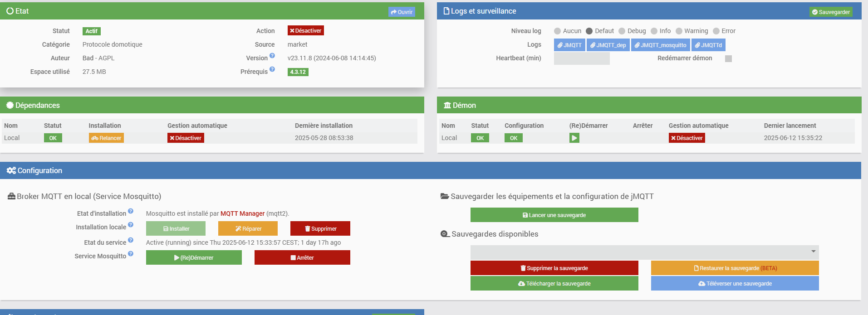Viewport: 868px width, 315px height.
Task: Select the Info log level
Action: [654, 31]
